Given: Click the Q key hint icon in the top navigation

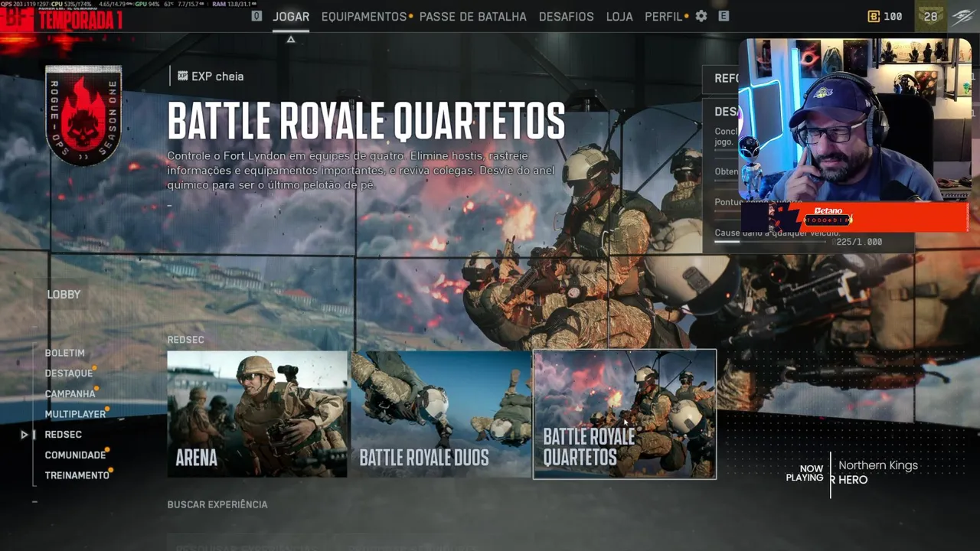Looking at the screenshot, I should coord(256,16).
